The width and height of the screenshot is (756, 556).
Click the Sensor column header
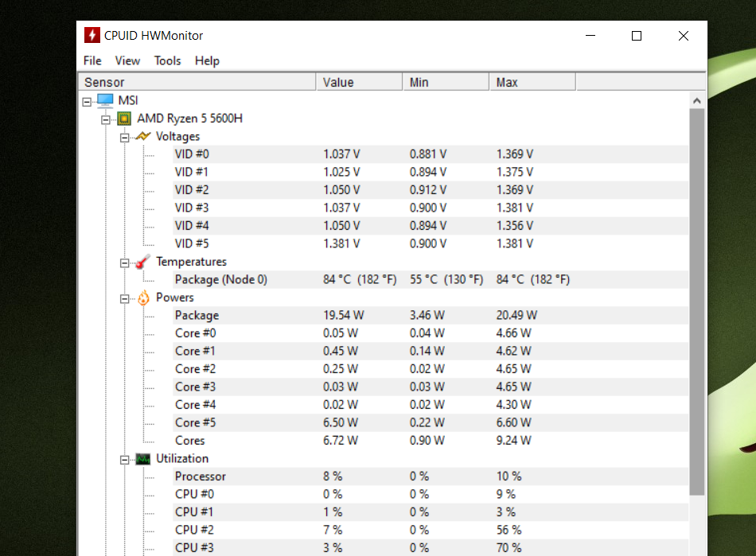pyautogui.click(x=197, y=82)
